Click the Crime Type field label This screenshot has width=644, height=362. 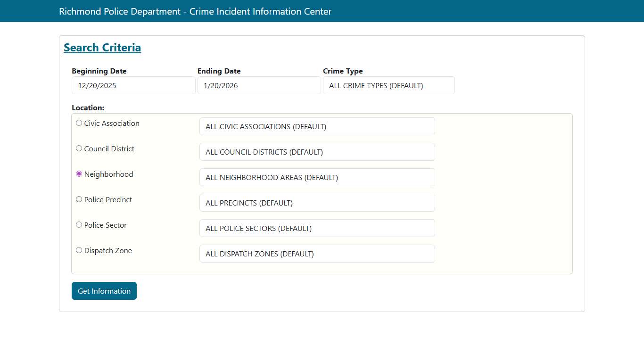343,71
